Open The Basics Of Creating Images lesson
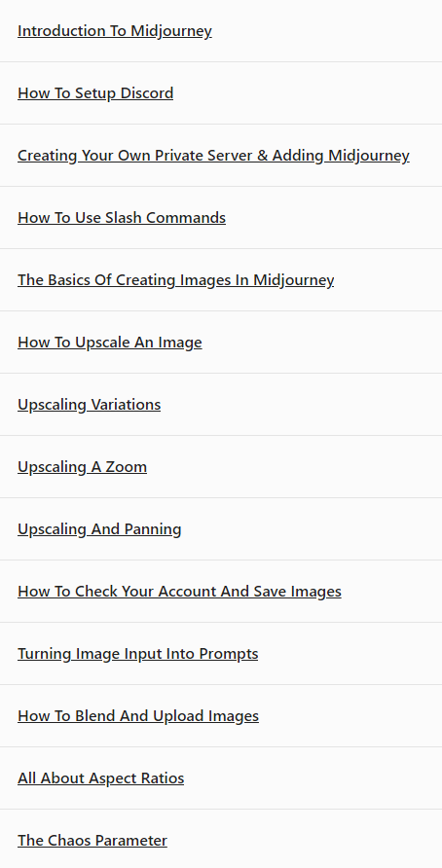This screenshot has width=442, height=868. [x=175, y=280]
